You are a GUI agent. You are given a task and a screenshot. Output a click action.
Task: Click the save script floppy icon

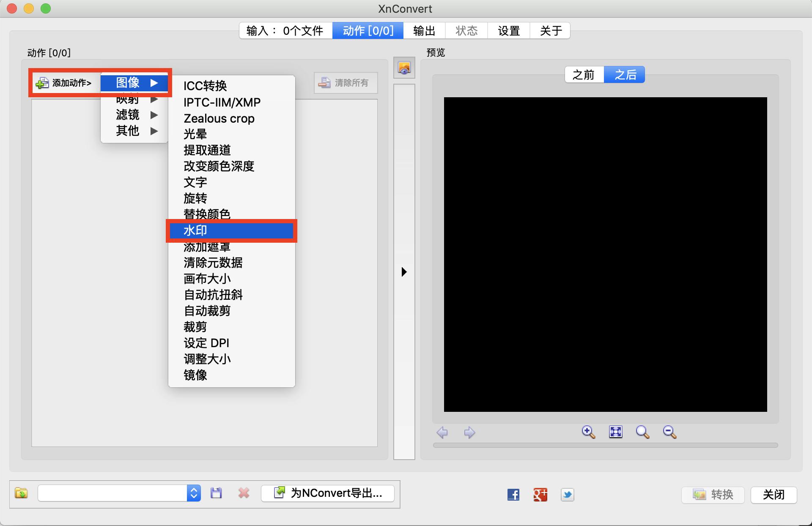216,493
